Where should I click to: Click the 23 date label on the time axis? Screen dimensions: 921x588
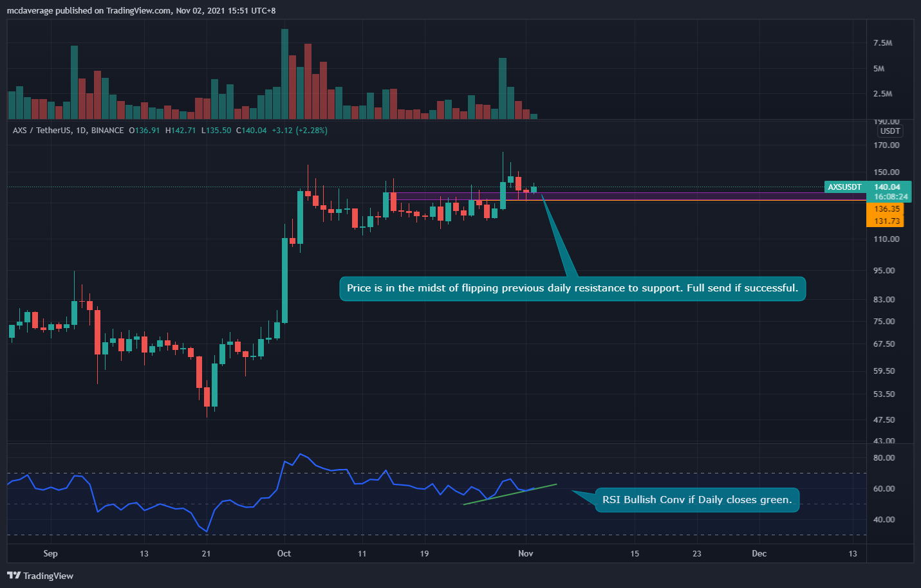(x=697, y=554)
